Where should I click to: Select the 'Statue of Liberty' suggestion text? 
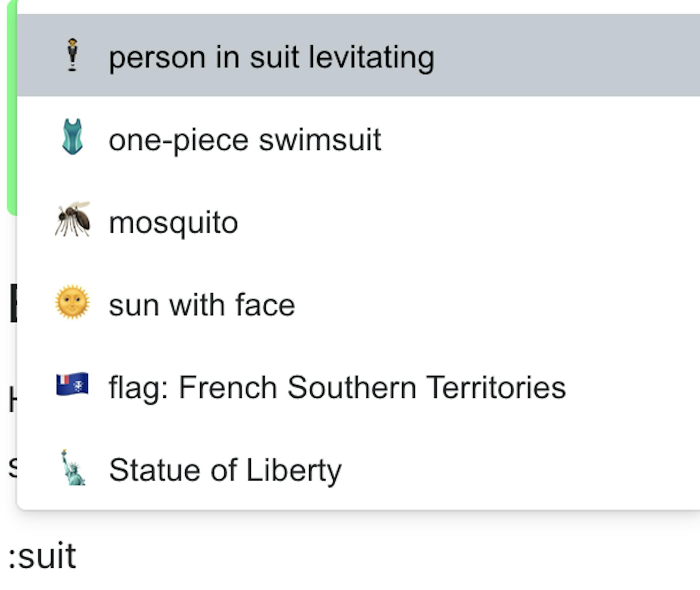(225, 470)
